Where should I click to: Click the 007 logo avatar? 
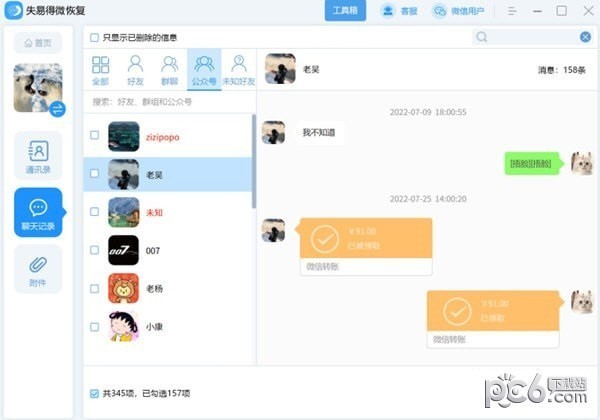[x=124, y=251]
